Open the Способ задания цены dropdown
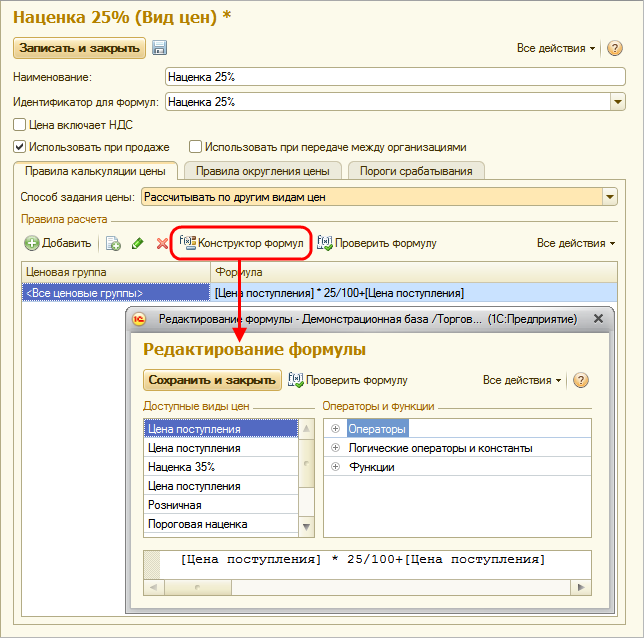The height and width of the screenshot is (638, 644). coord(610,197)
